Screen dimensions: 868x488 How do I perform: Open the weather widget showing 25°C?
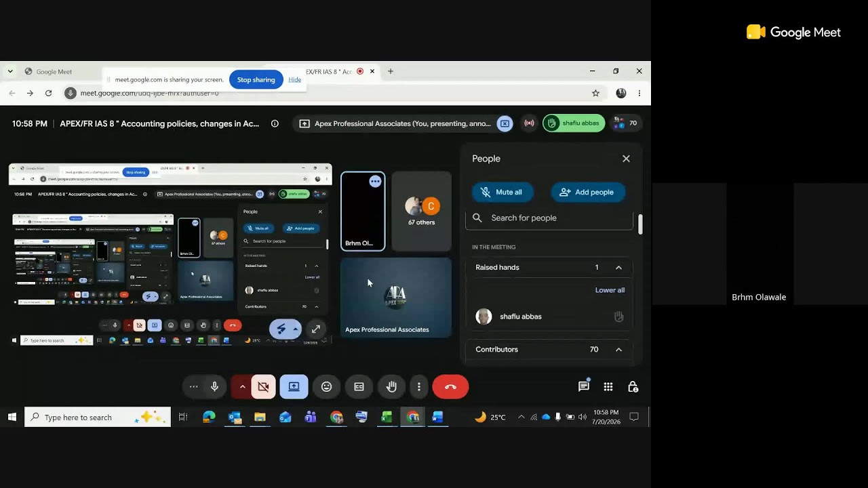[x=490, y=418]
